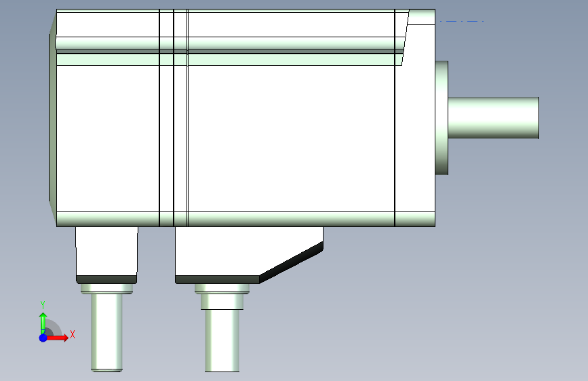Click the green Y axis arrow of the triad
Screen dimensions: 588x381
pos(43,323)
